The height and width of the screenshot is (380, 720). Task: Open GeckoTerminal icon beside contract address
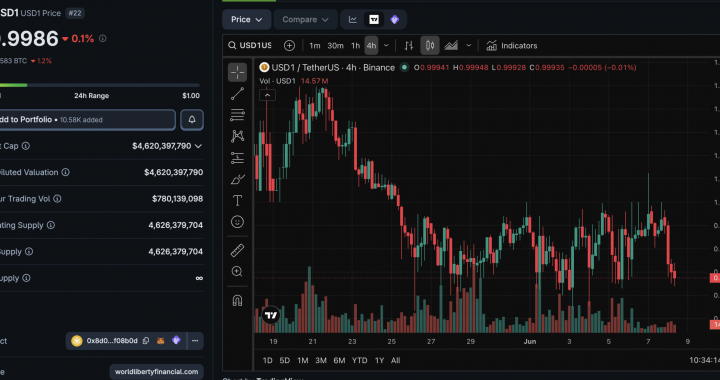pyautogui.click(x=176, y=341)
